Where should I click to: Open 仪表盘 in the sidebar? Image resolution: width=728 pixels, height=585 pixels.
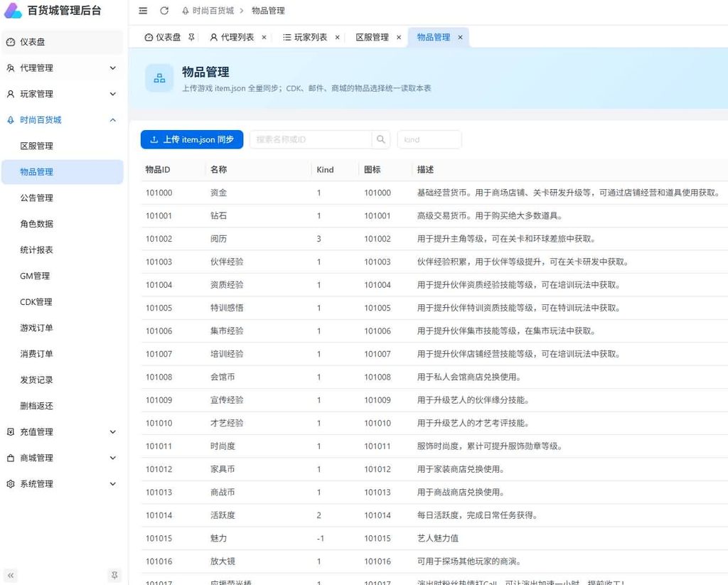point(63,42)
